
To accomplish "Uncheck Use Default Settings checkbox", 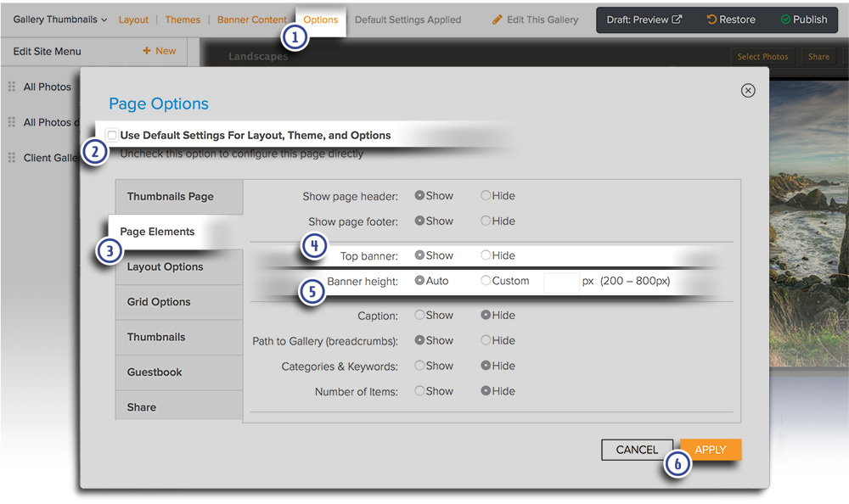I will pyautogui.click(x=112, y=135).
